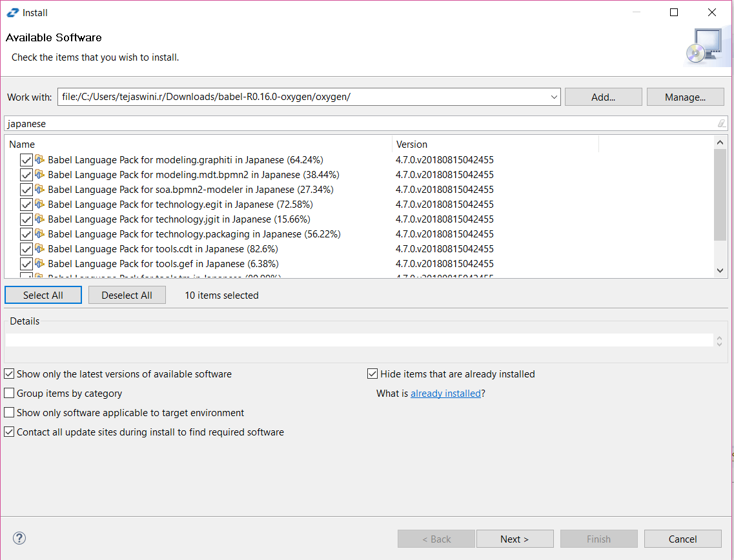Image resolution: width=734 pixels, height=560 pixels.
Task: Click inside the japanese filter field
Action: [258, 123]
